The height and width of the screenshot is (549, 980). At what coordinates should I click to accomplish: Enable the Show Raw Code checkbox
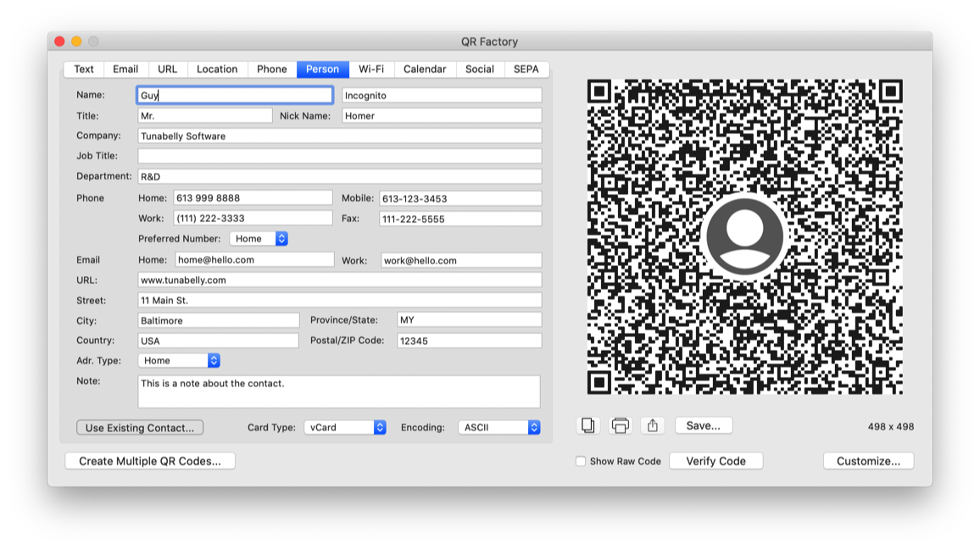[x=581, y=462]
